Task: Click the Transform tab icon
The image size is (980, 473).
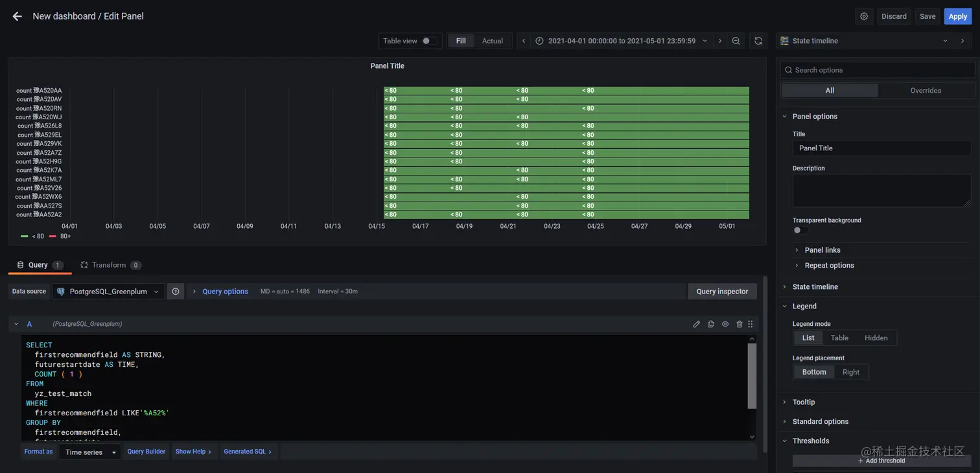Action: pyautogui.click(x=84, y=265)
